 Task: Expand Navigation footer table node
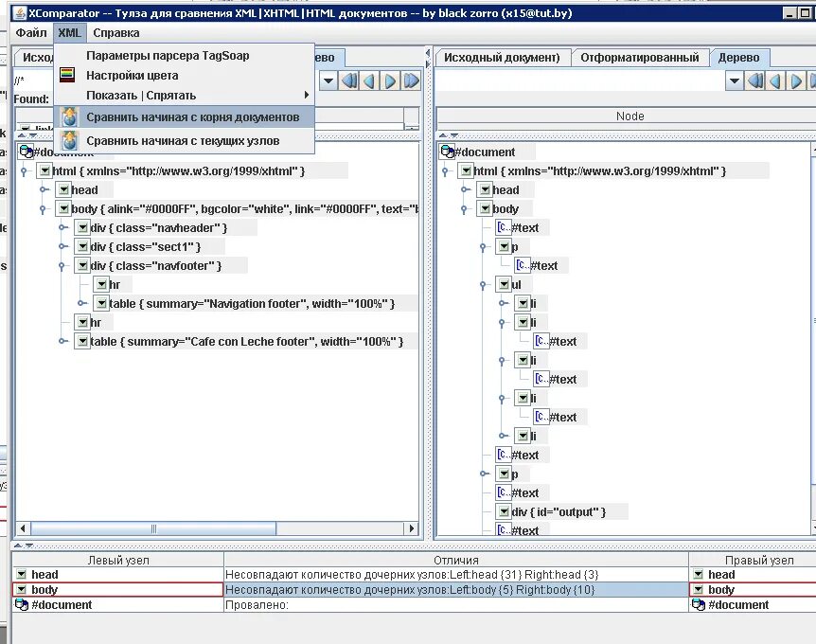(x=81, y=303)
